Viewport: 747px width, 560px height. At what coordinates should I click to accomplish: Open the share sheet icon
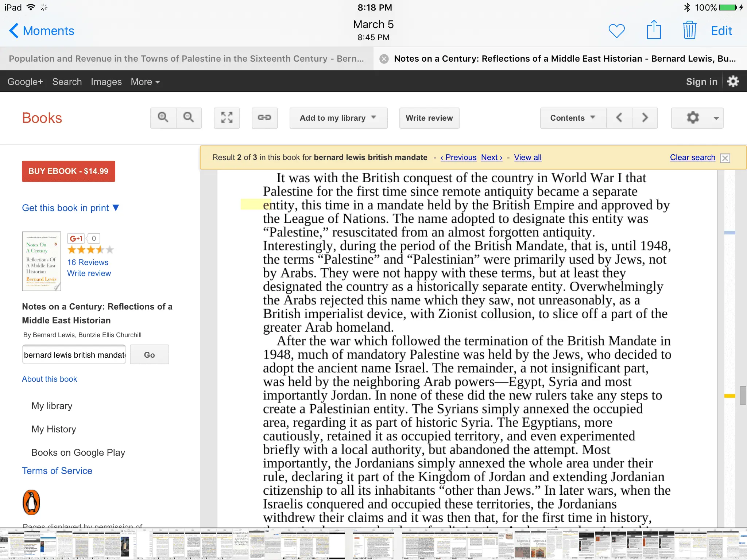click(654, 30)
